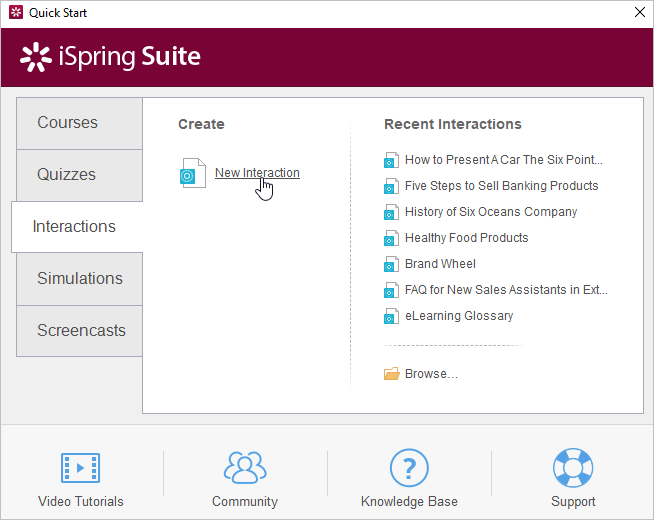Viewport: 654px width, 520px height.
Task: Open the Screencasts tab
Action: (81, 331)
